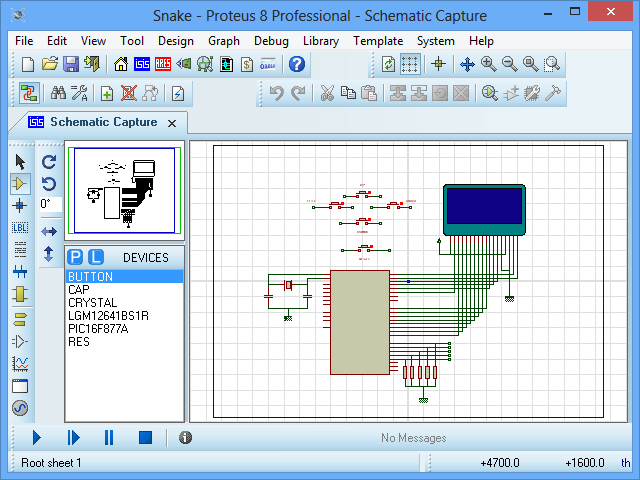
Task: Click the simulation info log icon
Action: tap(185, 438)
